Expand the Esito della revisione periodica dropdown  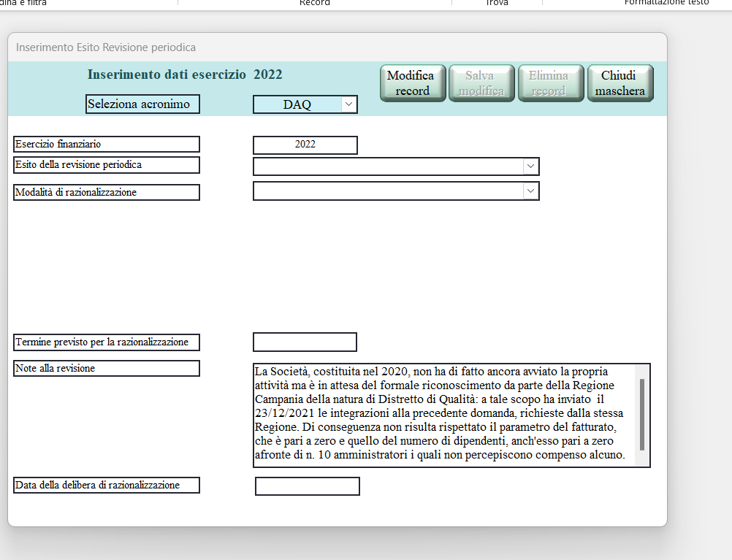(x=530, y=166)
